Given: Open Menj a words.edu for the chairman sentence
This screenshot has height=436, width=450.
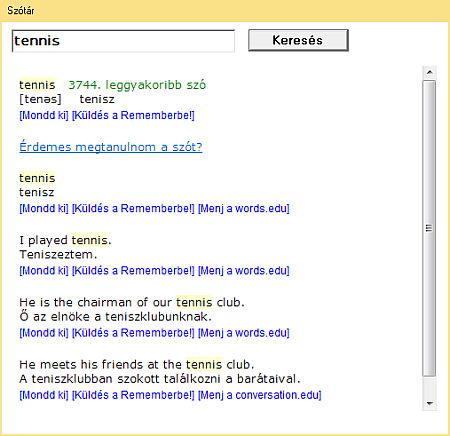Looking at the screenshot, I should click(x=244, y=333).
